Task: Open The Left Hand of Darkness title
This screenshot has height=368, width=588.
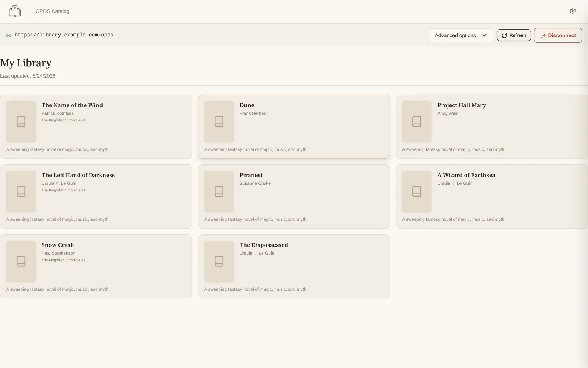Action: click(78, 175)
